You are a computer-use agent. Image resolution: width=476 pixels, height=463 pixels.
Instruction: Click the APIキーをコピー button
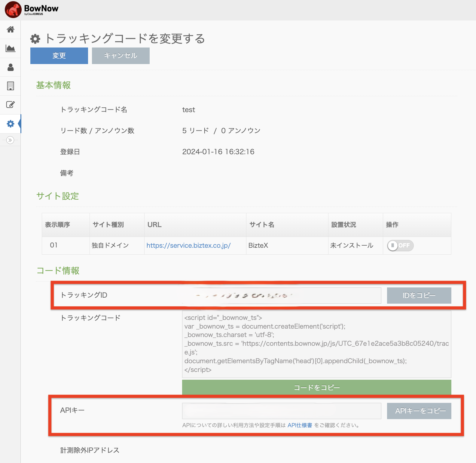(419, 411)
